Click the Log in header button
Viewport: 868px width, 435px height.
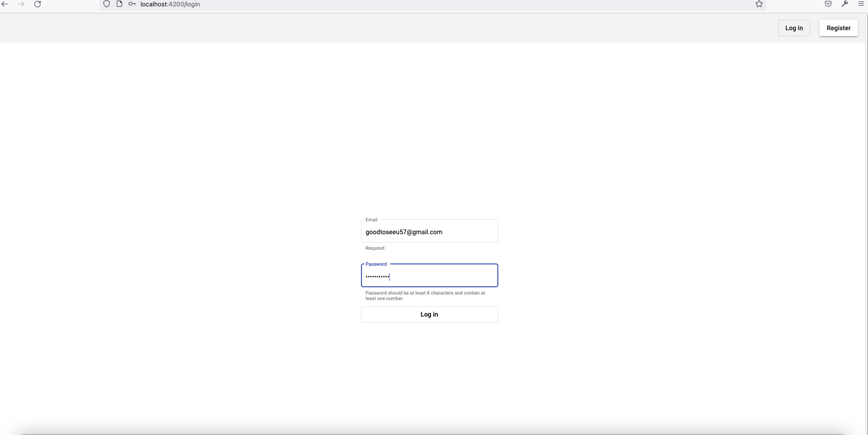794,28
